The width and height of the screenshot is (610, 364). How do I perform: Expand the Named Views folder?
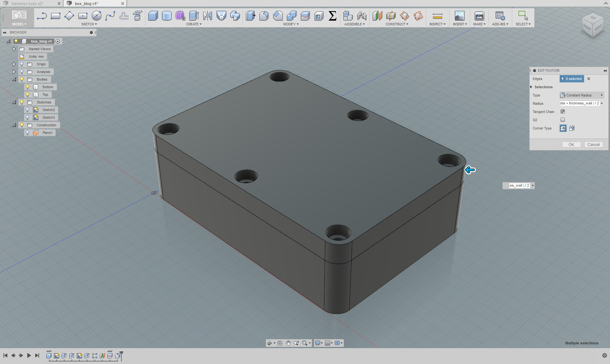[x=14, y=49]
